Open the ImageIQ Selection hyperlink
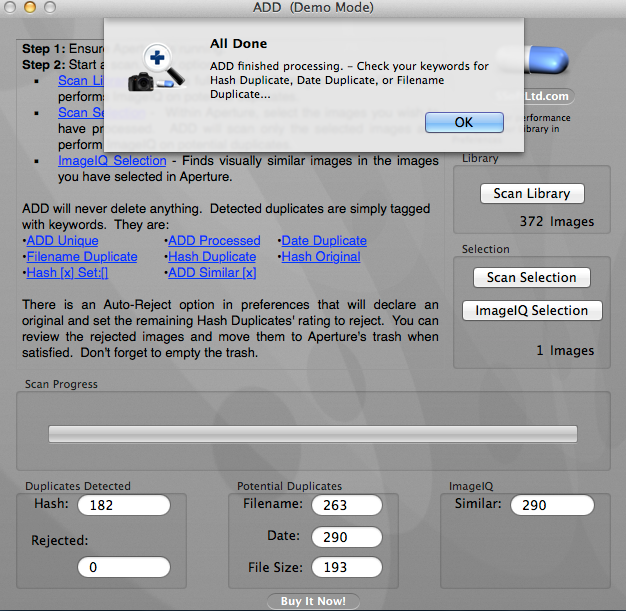 (112, 161)
